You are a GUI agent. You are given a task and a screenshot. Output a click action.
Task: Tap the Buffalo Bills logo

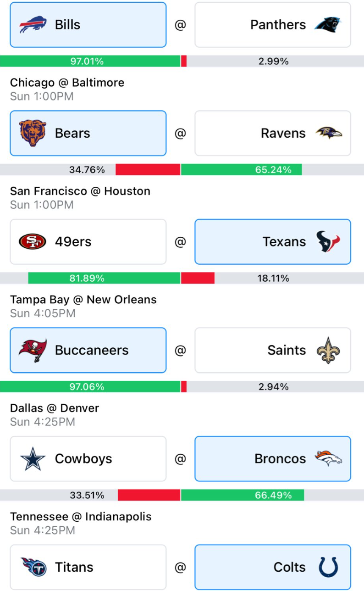(x=33, y=25)
